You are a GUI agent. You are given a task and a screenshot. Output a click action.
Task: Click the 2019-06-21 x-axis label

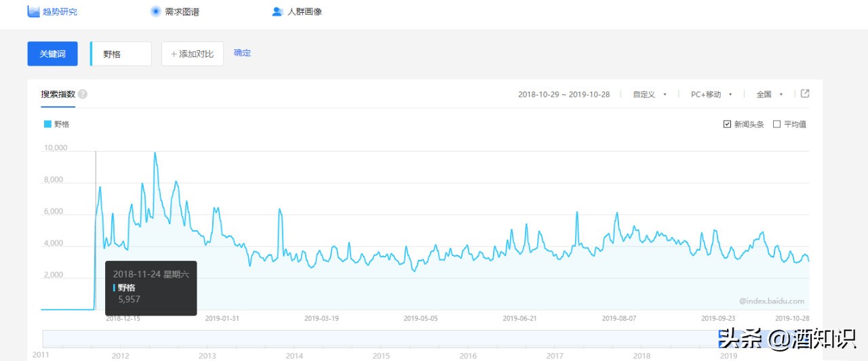(520, 318)
